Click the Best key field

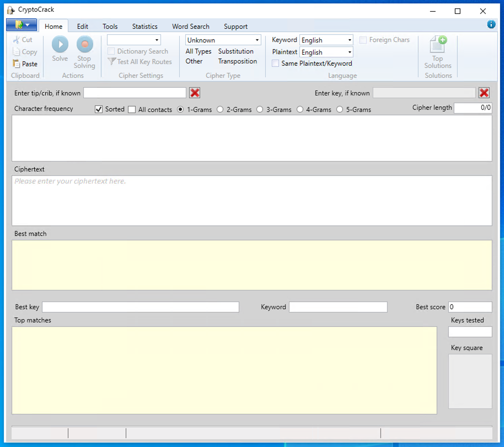pyautogui.click(x=141, y=307)
